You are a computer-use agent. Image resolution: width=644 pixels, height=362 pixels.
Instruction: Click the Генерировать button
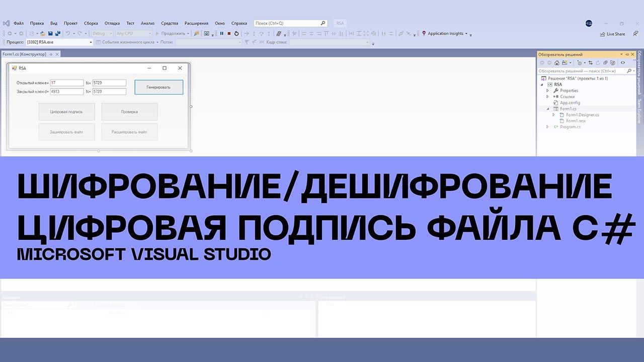click(x=158, y=87)
